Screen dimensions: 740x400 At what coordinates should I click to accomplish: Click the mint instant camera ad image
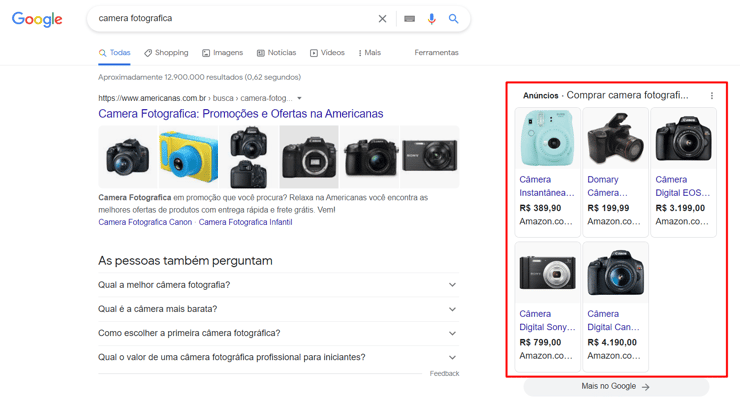coord(547,138)
